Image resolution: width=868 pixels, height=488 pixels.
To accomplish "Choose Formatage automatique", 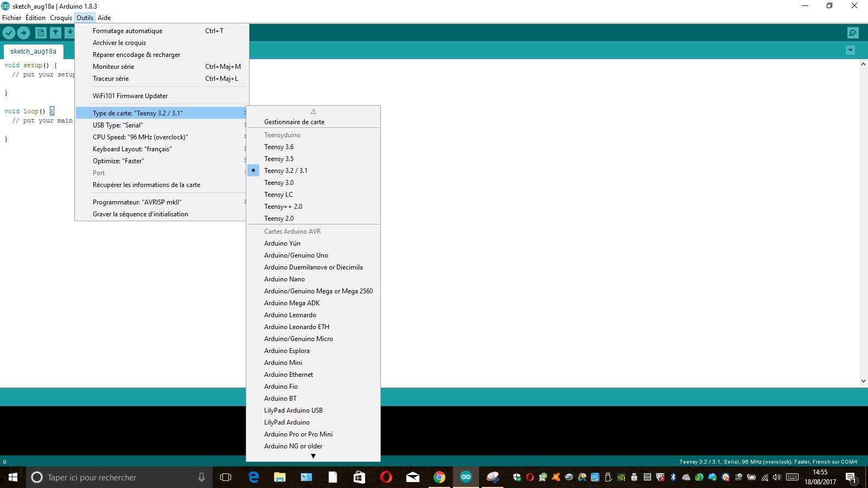I will pos(162,31).
